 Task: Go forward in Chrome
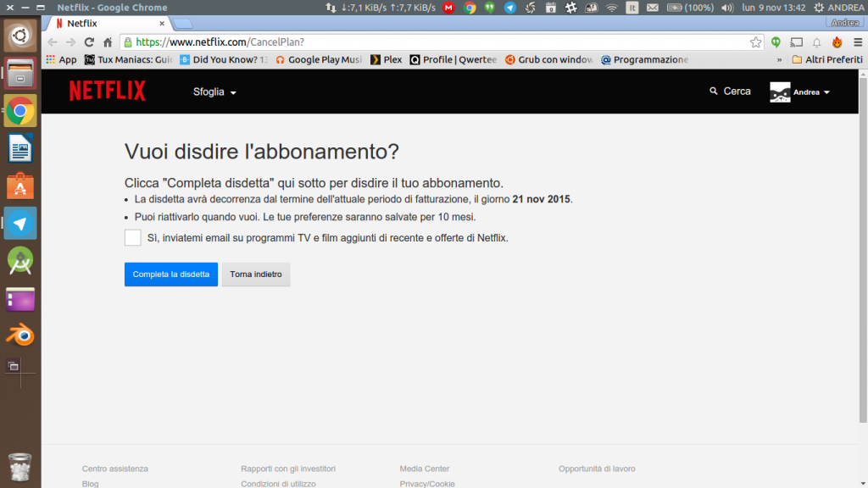tap(70, 42)
